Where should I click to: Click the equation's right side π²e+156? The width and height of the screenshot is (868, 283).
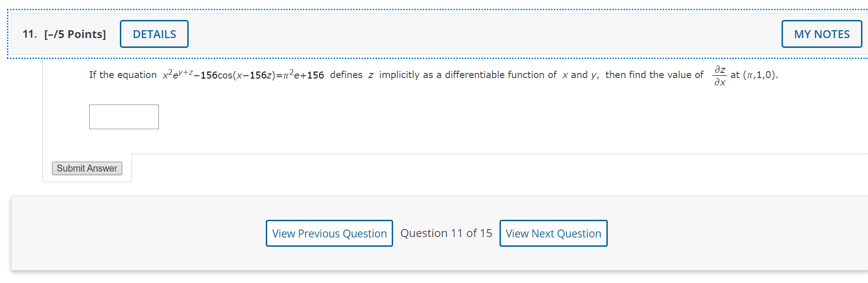pos(303,74)
